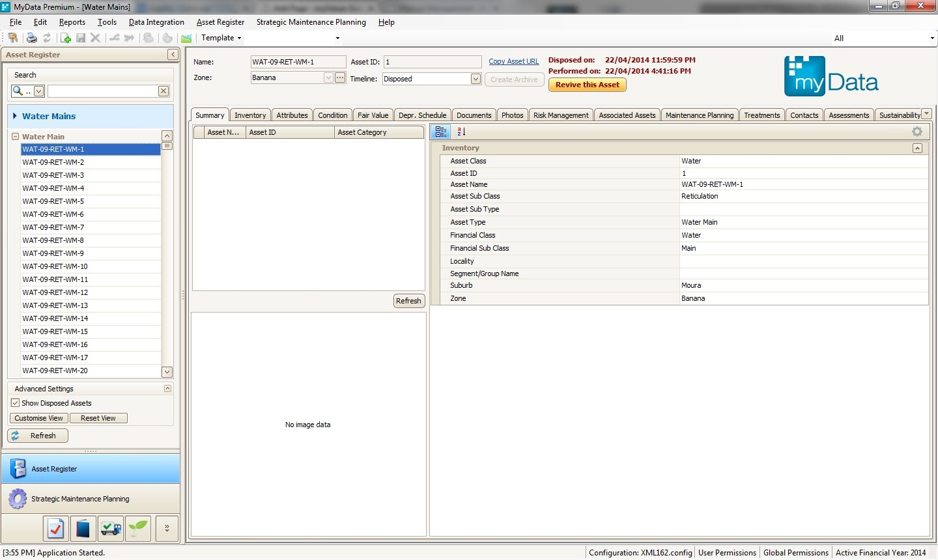This screenshot has height=560, width=938.
Task: Click the chart icon in the toolbar
Action: click(186, 38)
